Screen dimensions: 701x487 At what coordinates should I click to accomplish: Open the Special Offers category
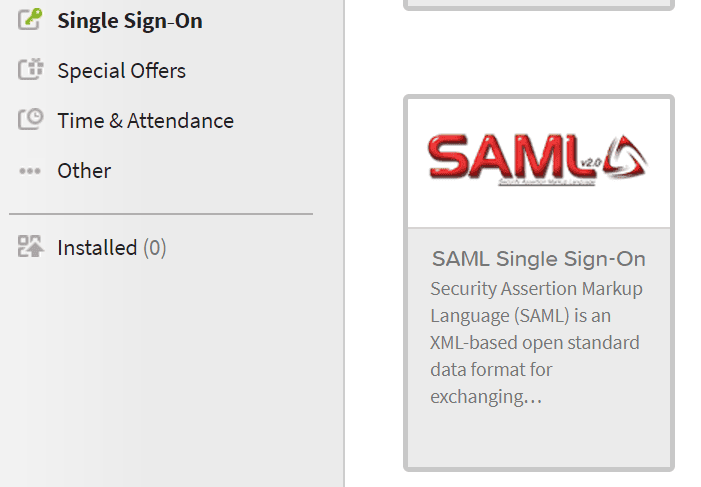pyautogui.click(x=121, y=71)
